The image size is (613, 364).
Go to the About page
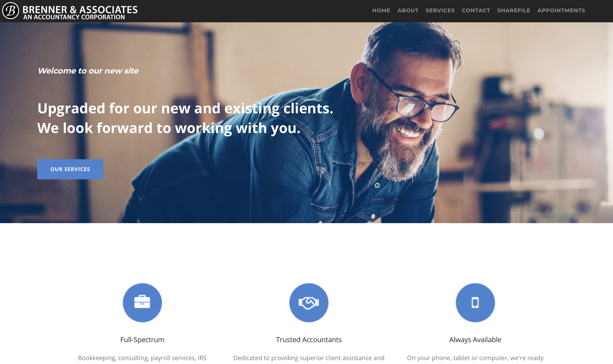(x=408, y=10)
